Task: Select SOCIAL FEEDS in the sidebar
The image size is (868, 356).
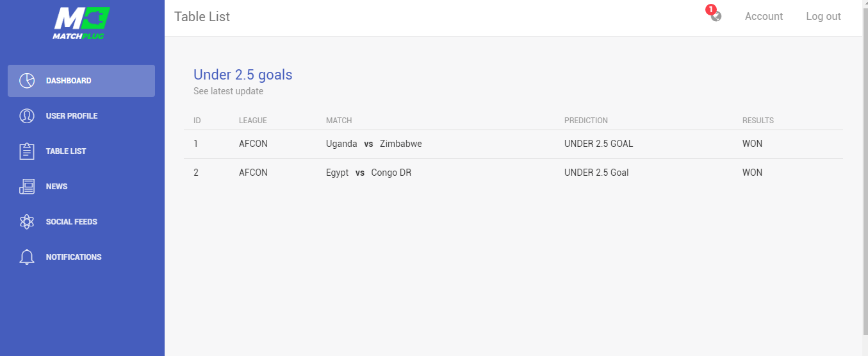Action: (x=81, y=222)
